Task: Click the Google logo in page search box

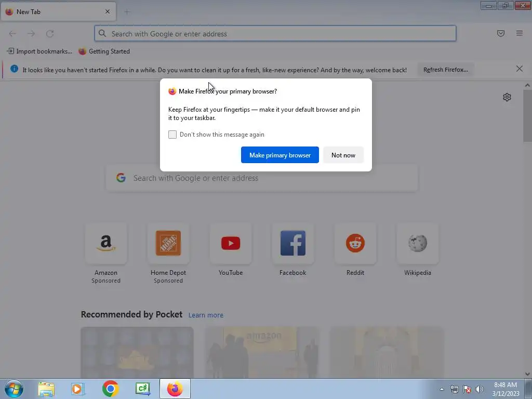Action: (121, 178)
